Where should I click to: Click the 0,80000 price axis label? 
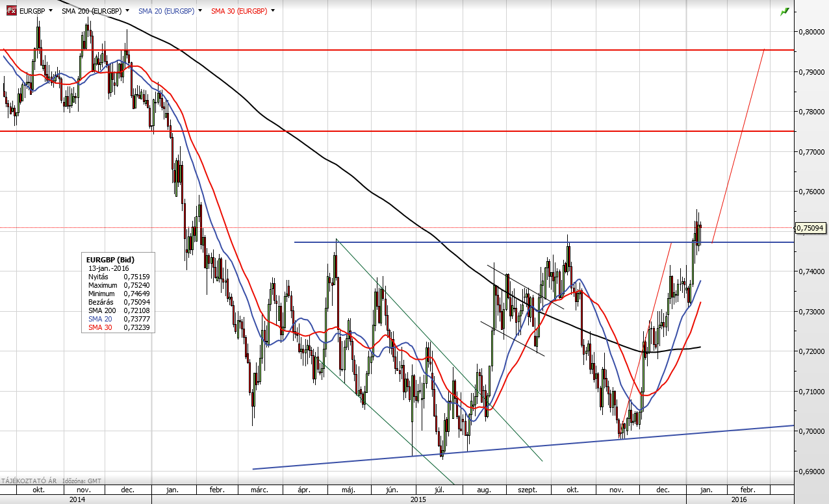(812, 31)
